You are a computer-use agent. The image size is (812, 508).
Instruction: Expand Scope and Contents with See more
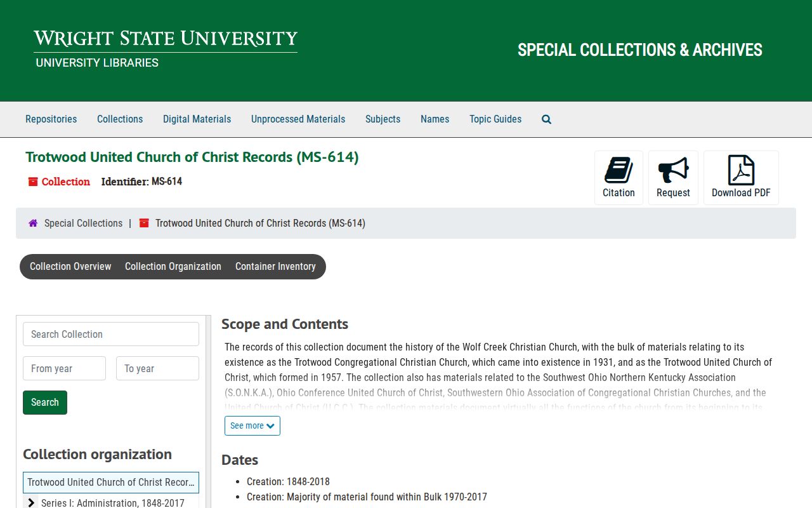click(x=252, y=425)
